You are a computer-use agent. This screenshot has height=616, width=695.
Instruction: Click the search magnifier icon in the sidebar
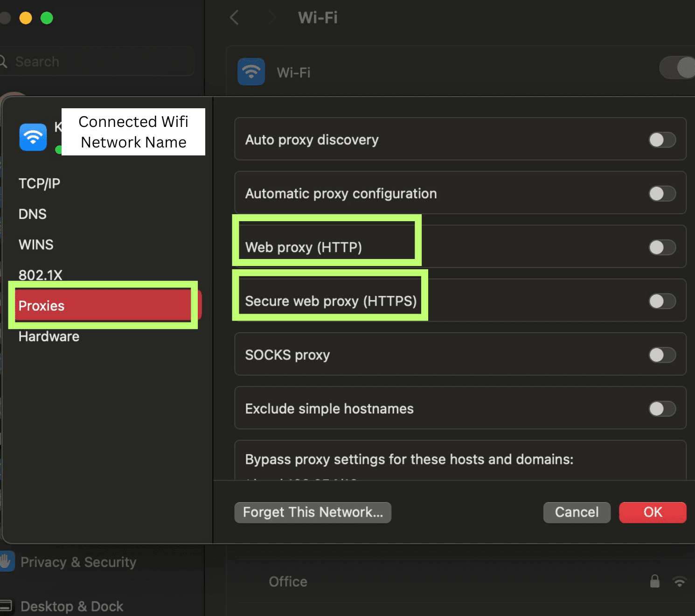click(4, 61)
